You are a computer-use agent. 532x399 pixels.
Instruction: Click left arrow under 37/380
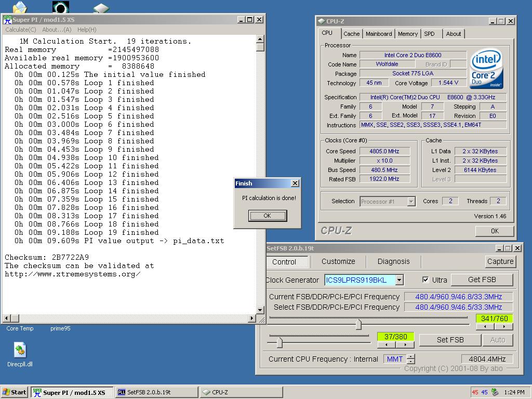click(x=387, y=345)
